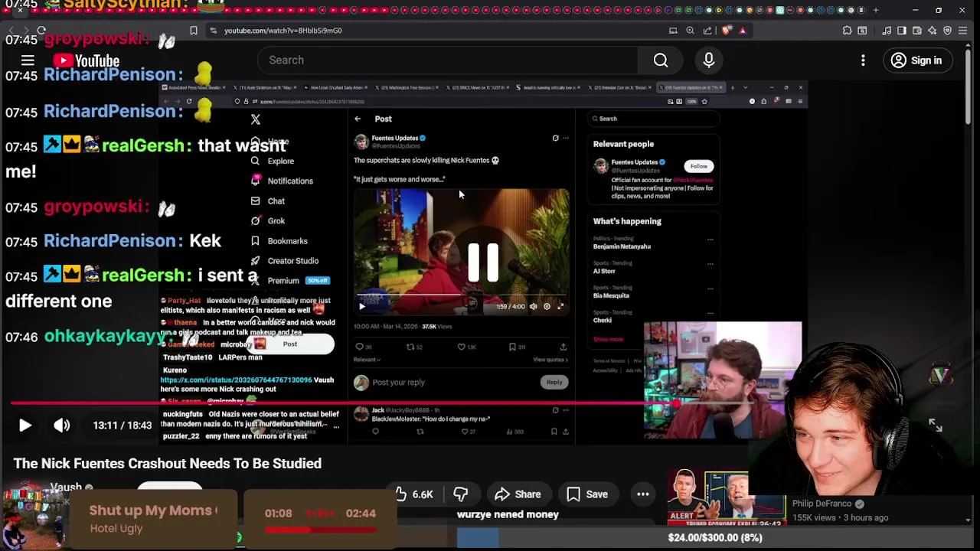Start voice search with the microphone icon
This screenshot has width=980, height=551.
point(709,60)
